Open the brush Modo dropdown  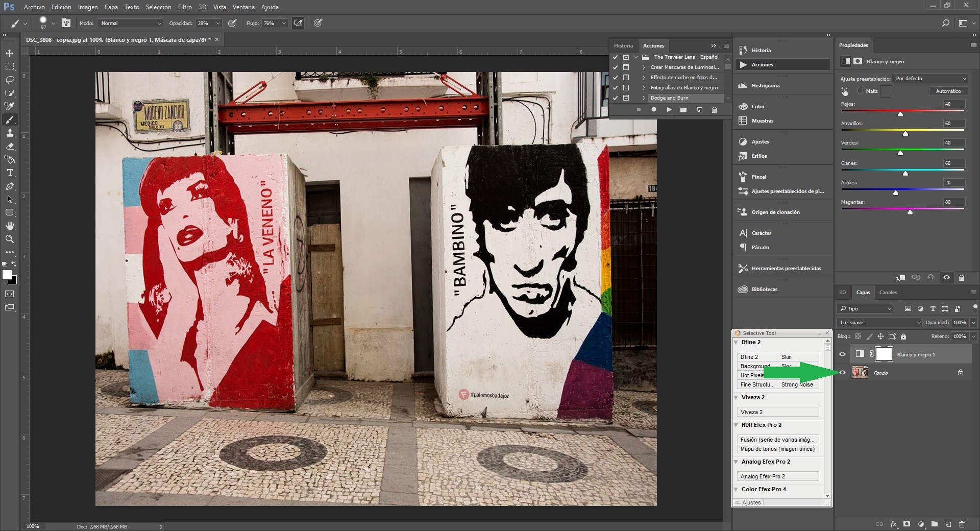[x=130, y=23]
